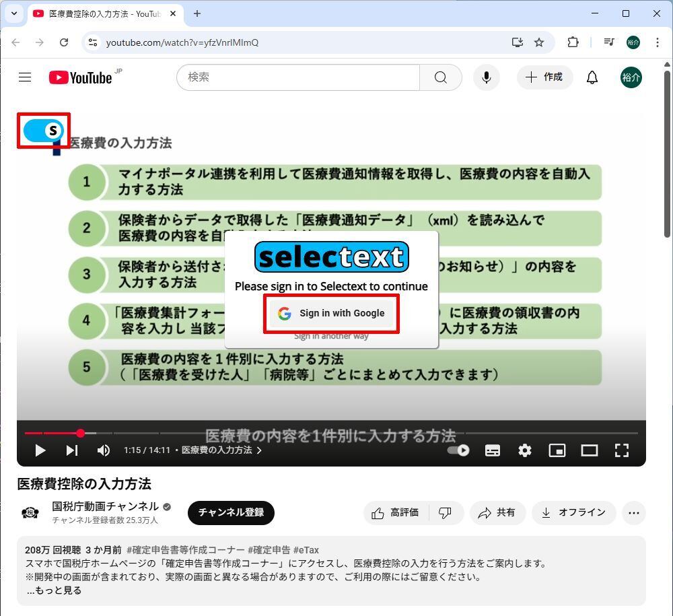The image size is (673, 616).
Task: Click the verified badge next to channel name
Action: [167, 507]
